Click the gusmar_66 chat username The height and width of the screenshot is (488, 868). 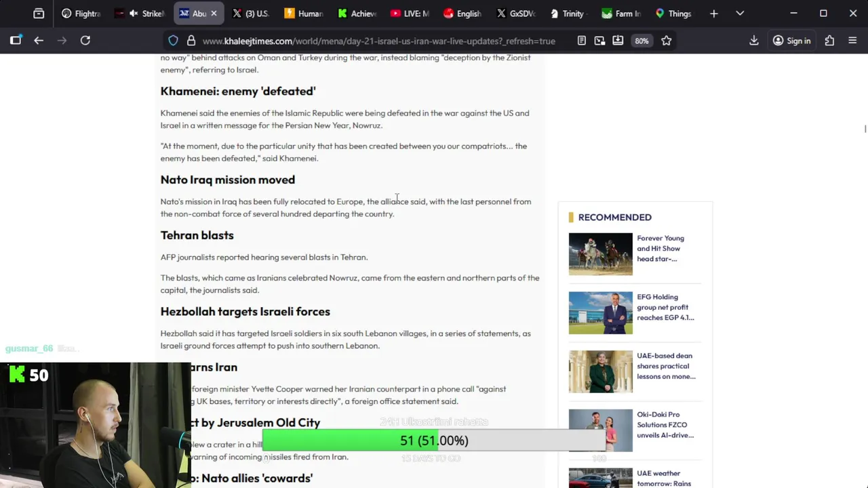29,348
